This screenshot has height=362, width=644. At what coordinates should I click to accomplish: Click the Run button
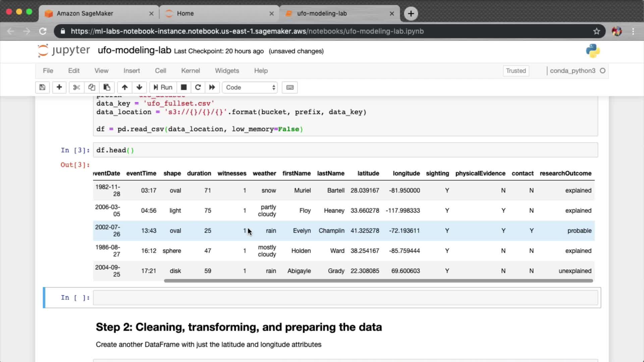pyautogui.click(x=163, y=87)
